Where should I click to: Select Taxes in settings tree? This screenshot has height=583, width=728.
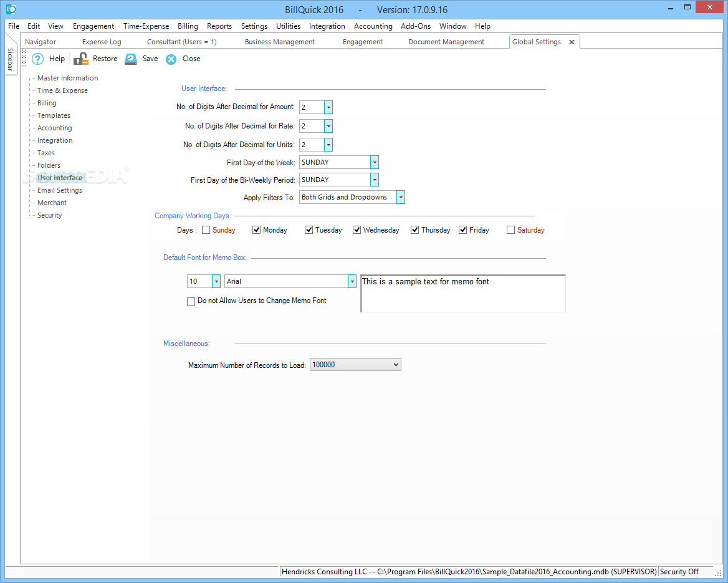pyautogui.click(x=46, y=153)
